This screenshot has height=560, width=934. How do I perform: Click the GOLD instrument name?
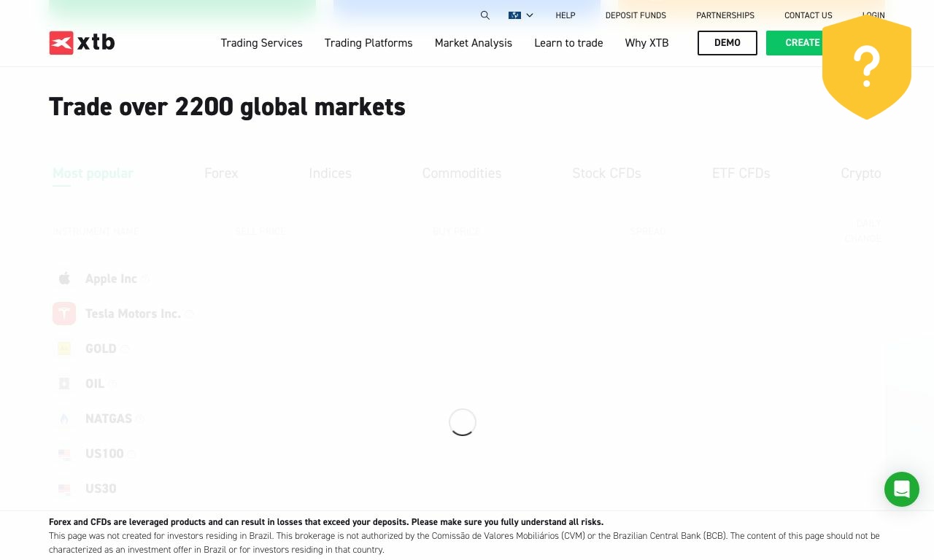pos(101,349)
